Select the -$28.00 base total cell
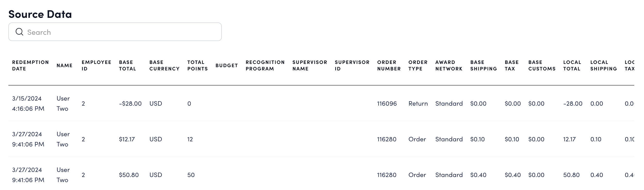Screen dimensions: 644x190 pyautogui.click(x=130, y=104)
